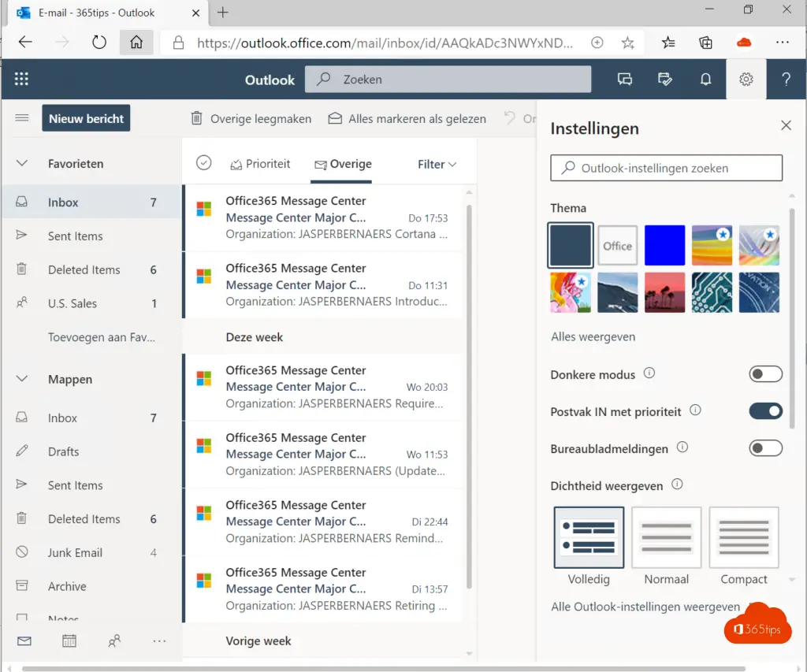Open info icon next to Dichtheid weergeven
This screenshot has height=672, width=807.
click(677, 485)
